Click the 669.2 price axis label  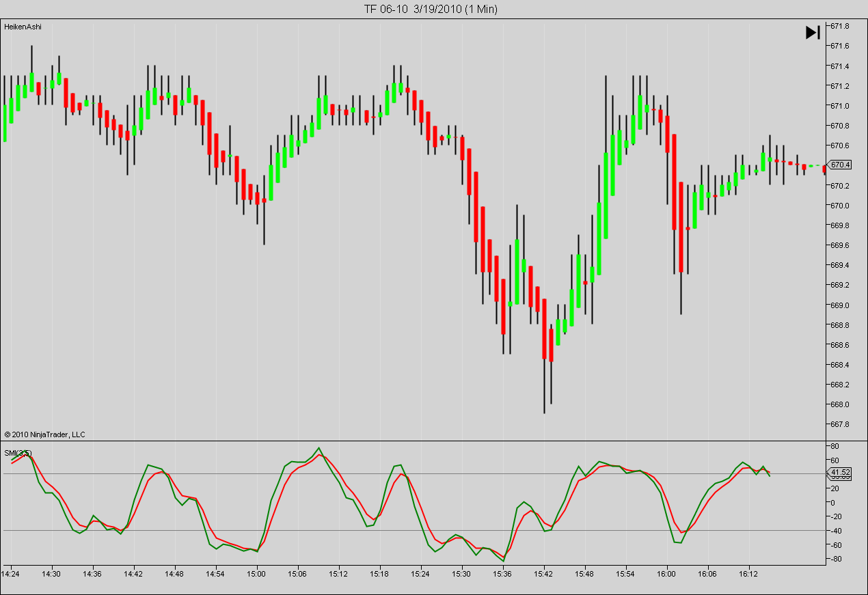840,285
